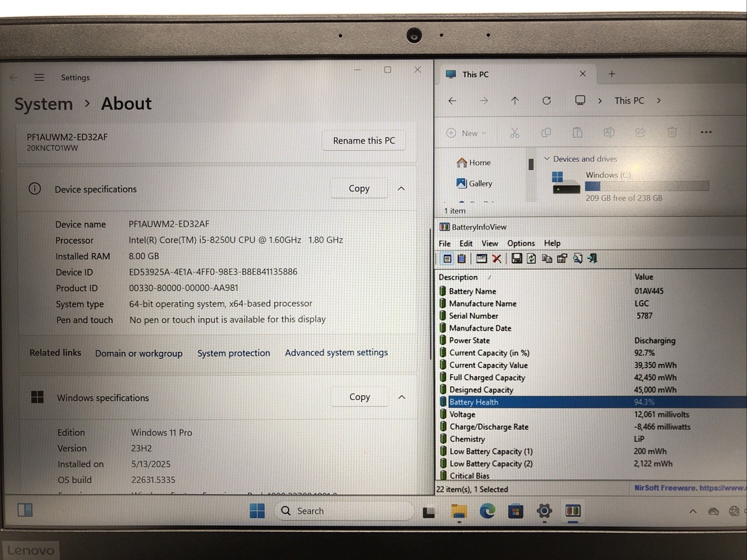Open See more ellipsis in Explorer toolbar

706,132
